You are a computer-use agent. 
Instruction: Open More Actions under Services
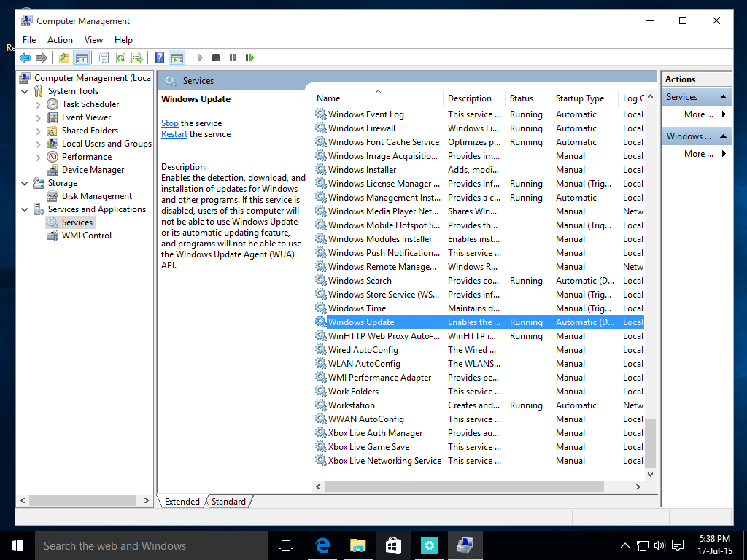point(699,114)
